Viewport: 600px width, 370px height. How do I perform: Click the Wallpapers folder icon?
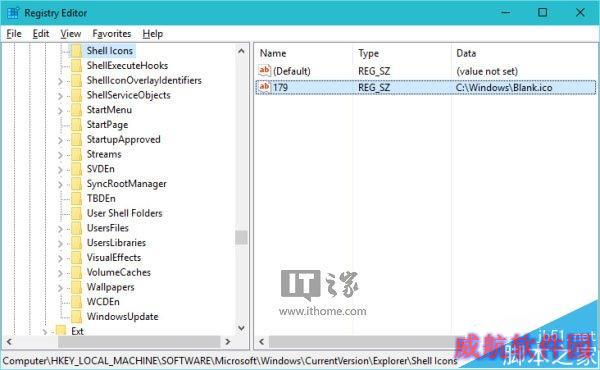click(x=77, y=287)
